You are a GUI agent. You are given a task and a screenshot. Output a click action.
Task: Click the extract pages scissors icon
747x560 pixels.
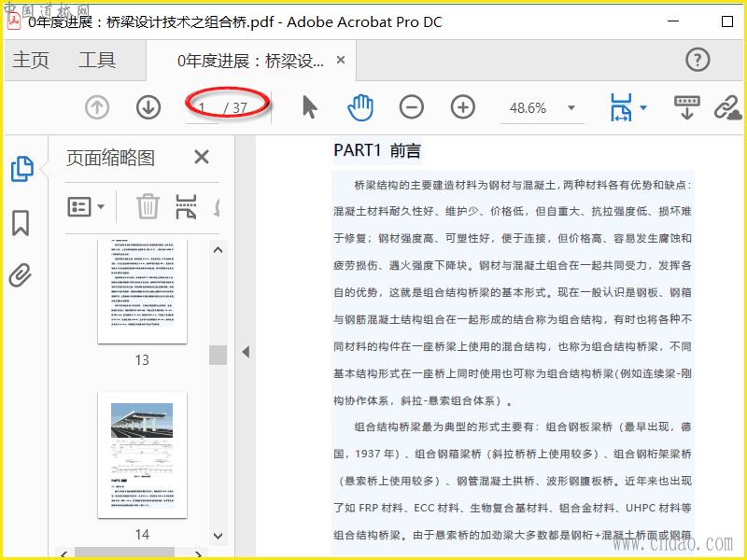click(186, 206)
